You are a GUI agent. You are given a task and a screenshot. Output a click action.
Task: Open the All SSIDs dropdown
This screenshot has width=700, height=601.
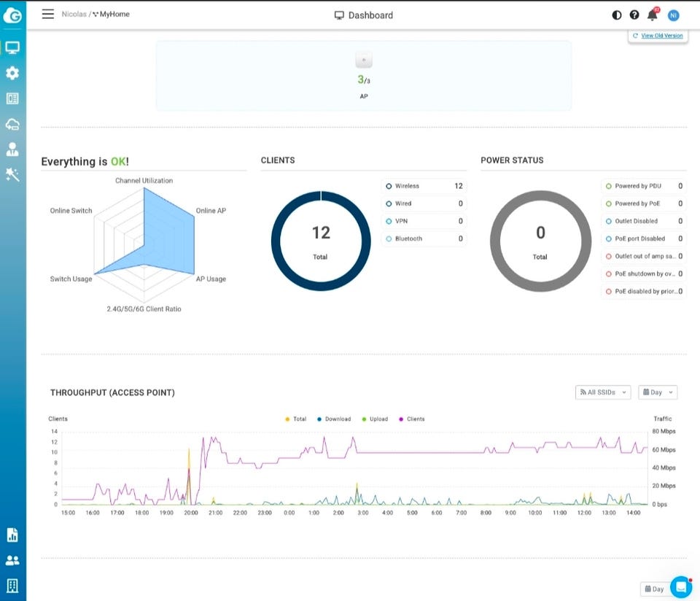[x=603, y=392]
